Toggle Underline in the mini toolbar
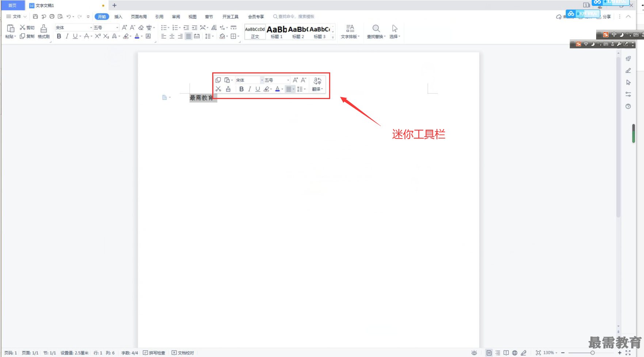The width and height of the screenshot is (644, 357). pos(258,89)
